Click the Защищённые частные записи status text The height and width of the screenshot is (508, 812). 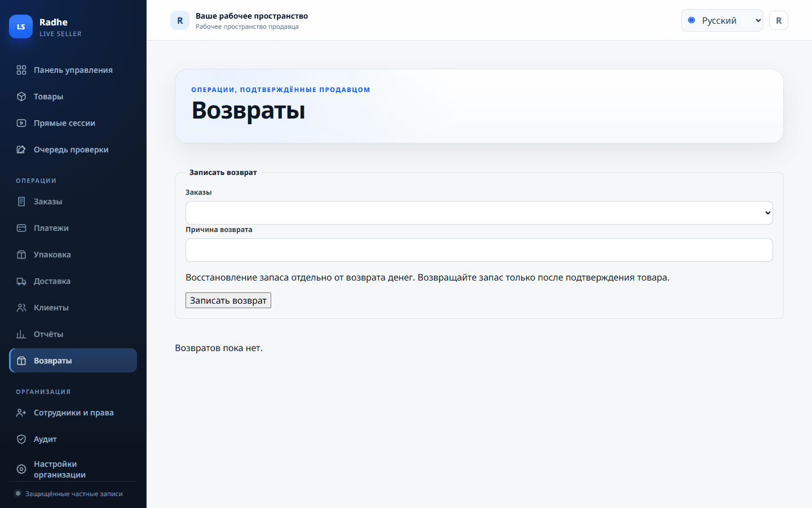click(x=74, y=494)
